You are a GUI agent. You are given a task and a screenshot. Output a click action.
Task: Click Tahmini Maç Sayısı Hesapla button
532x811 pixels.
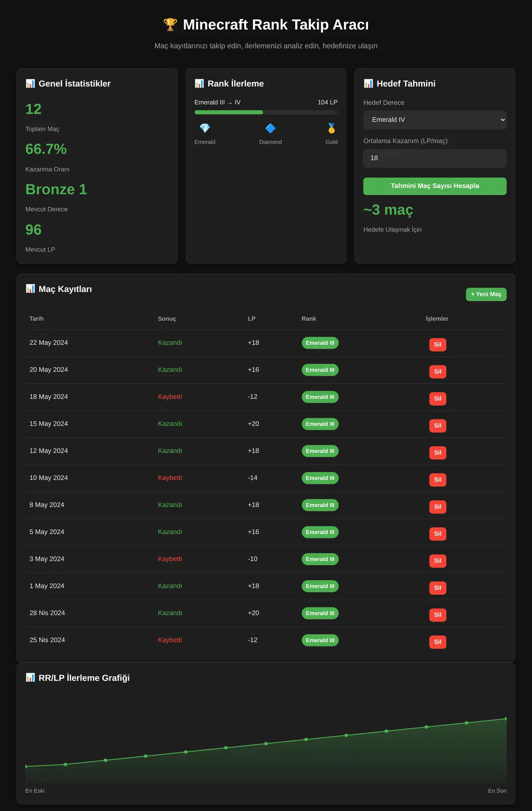tap(435, 186)
